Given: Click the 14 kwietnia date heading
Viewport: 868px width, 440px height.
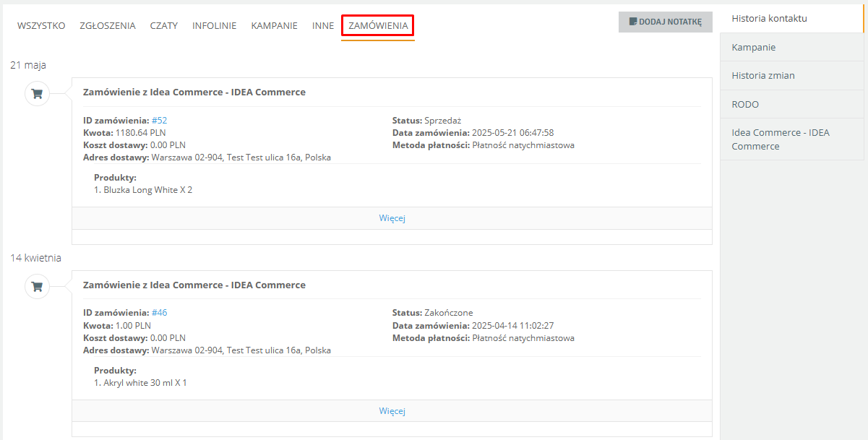Looking at the screenshot, I should 35,258.
